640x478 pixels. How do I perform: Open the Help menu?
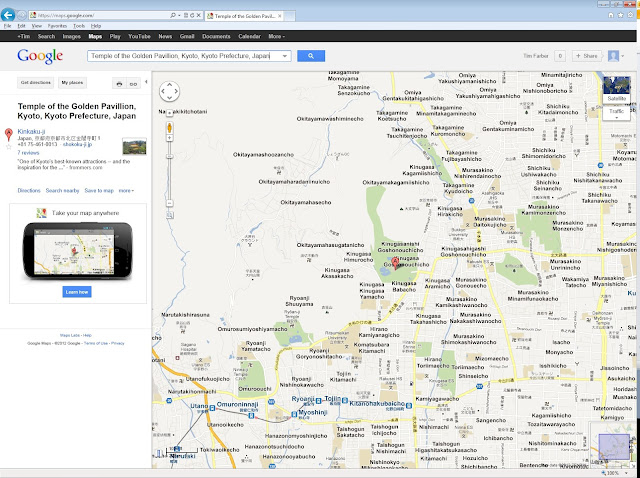pos(96,26)
